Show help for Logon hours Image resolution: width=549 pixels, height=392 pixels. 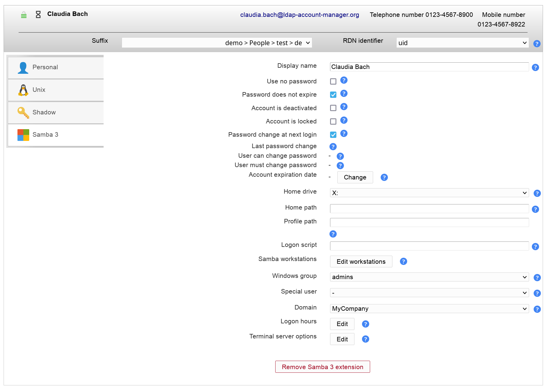click(x=365, y=324)
